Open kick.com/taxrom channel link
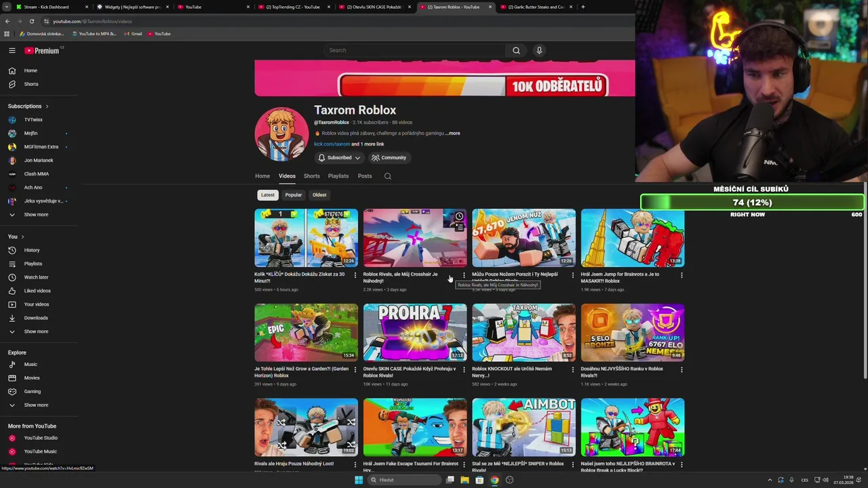 (332, 144)
